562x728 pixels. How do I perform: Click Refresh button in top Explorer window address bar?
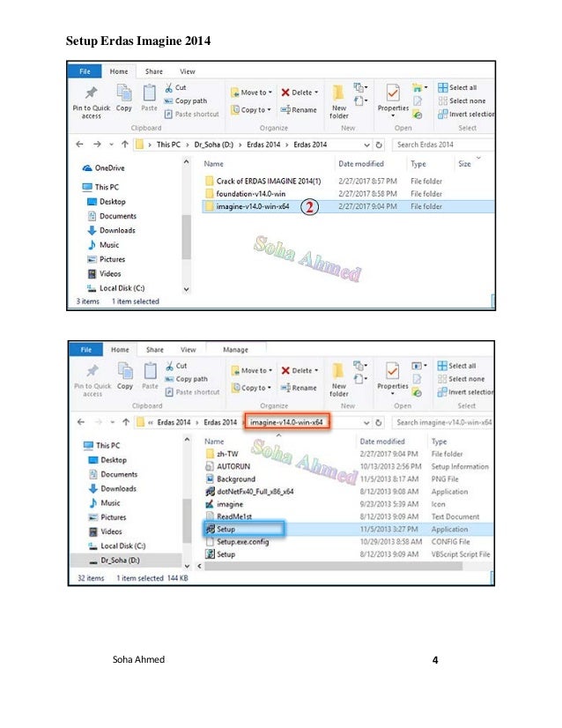(379, 145)
